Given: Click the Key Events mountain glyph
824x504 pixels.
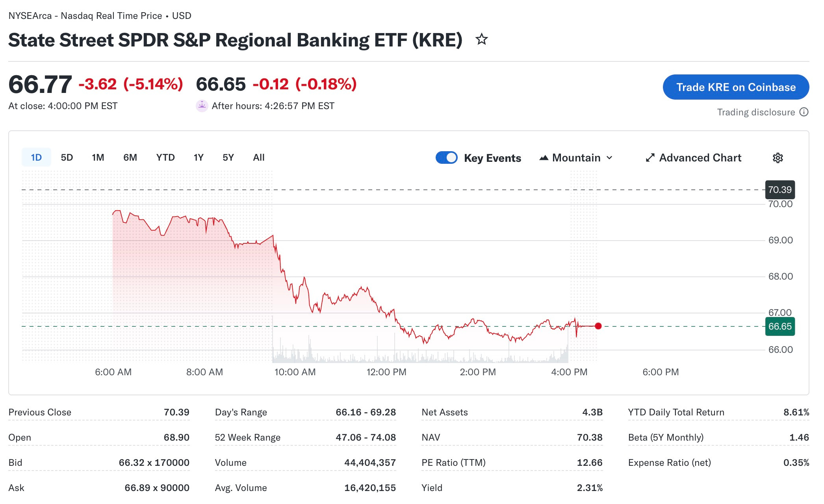Looking at the screenshot, I should click(x=544, y=157).
